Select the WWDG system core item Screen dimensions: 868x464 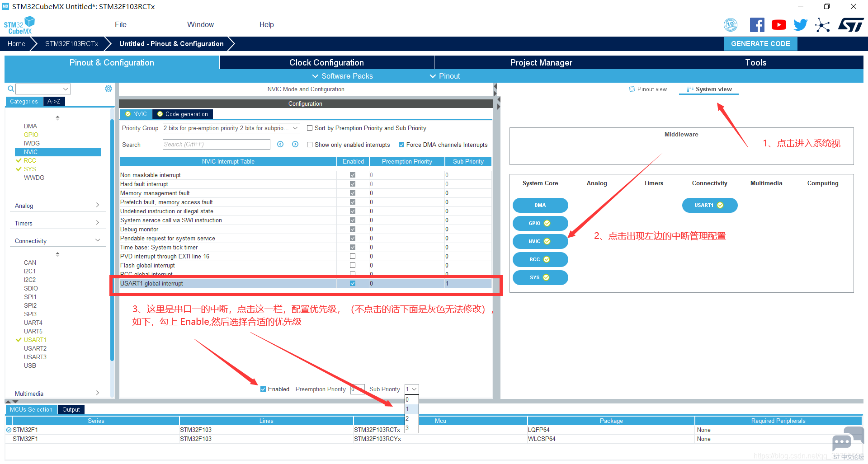click(x=34, y=178)
